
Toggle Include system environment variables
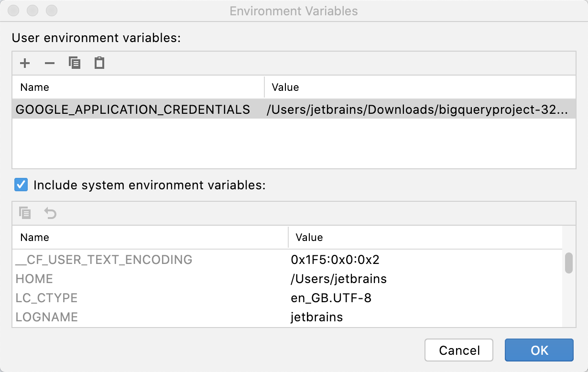pyautogui.click(x=20, y=185)
